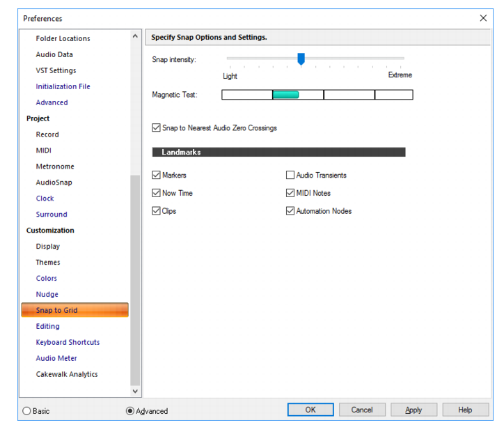The width and height of the screenshot is (504, 434).
Task: Toggle the Markers landmark checkbox
Action: tap(156, 175)
